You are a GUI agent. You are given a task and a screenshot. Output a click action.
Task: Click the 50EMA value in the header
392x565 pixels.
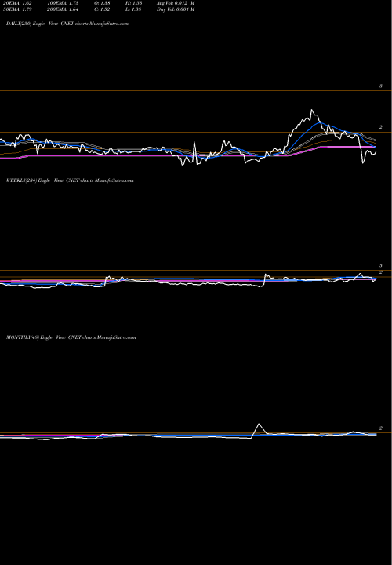click(x=17, y=9)
